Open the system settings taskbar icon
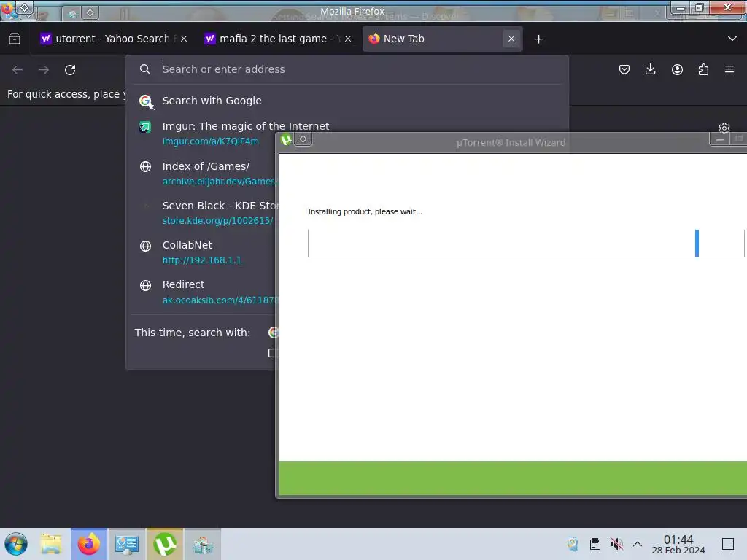The height and width of the screenshot is (560, 747). point(127,544)
